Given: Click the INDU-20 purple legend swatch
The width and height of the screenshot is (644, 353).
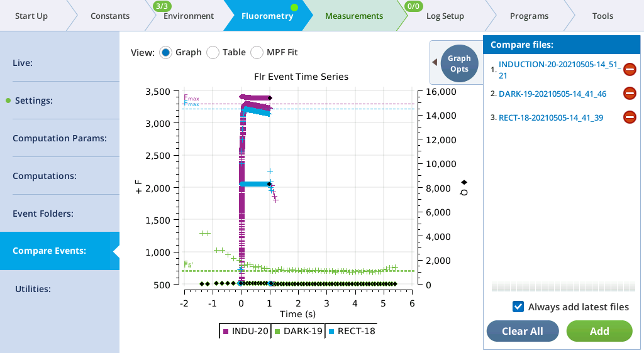Looking at the screenshot, I should [x=226, y=331].
